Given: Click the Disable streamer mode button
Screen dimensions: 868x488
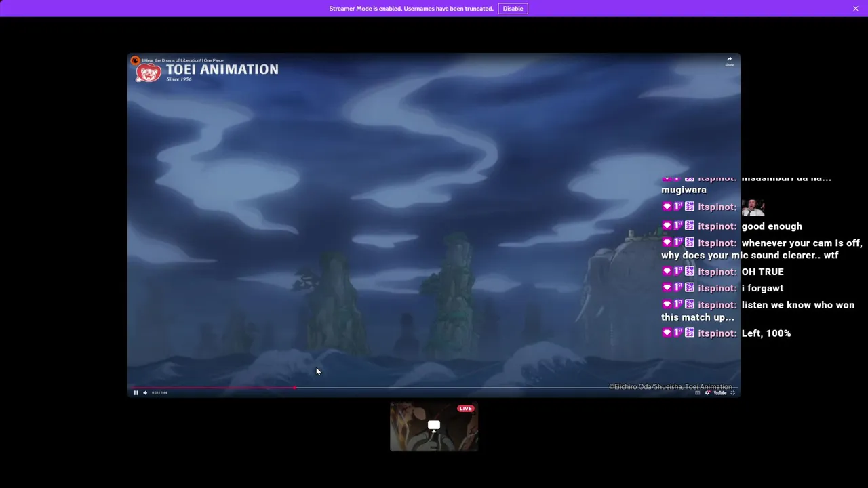Looking at the screenshot, I should pos(513,9).
